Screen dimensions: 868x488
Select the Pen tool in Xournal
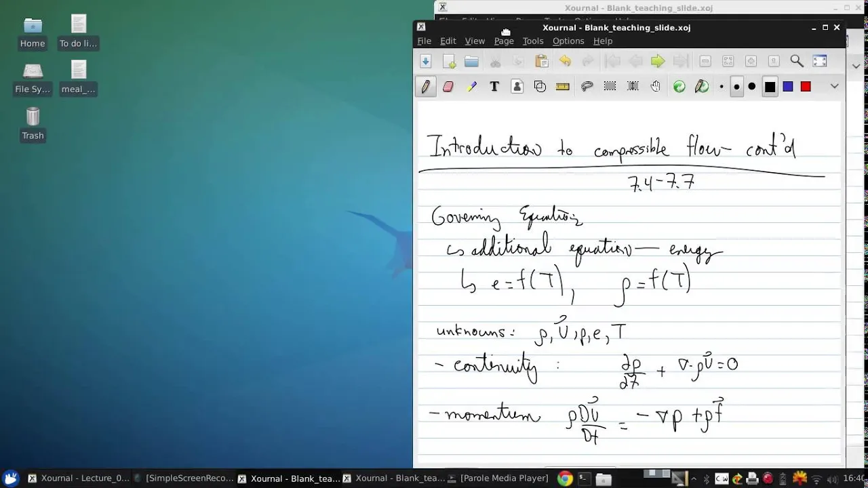[x=425, y=86]
